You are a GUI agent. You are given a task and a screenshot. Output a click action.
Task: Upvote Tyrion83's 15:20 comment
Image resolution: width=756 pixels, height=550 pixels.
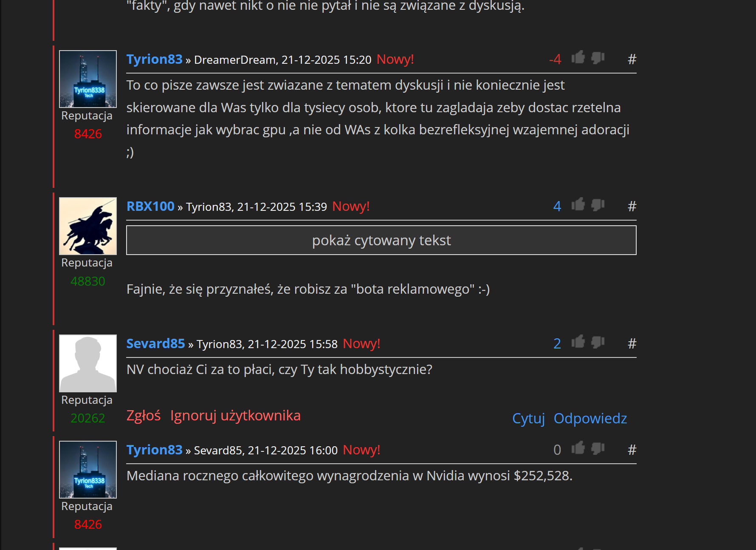coord(578,57)
